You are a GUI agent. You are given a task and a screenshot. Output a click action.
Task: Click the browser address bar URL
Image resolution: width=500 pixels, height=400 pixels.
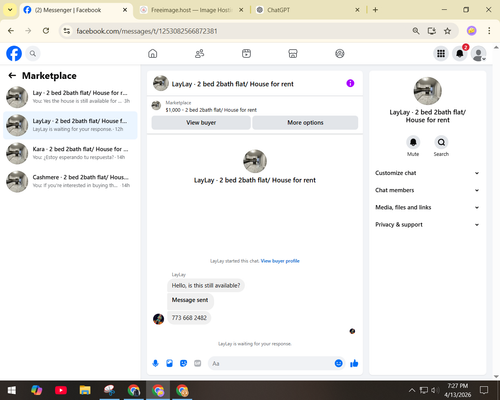click(147, 31)
